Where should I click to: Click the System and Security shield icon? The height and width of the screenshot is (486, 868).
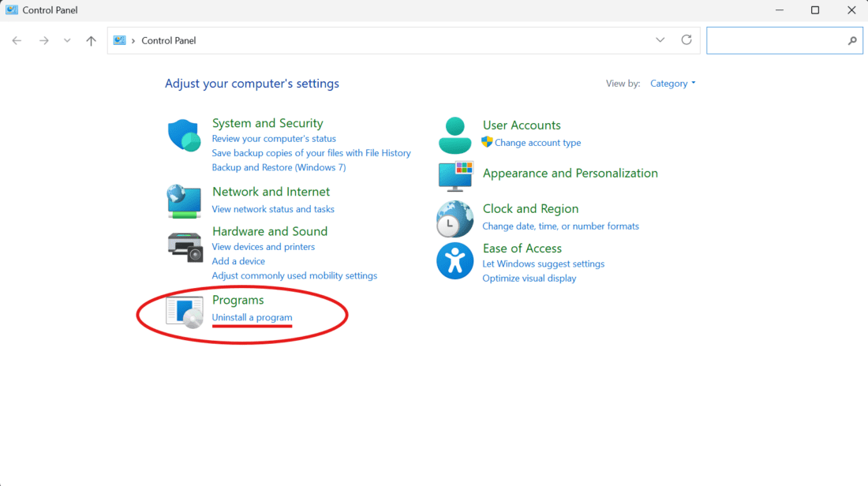(x=184, y=135)
